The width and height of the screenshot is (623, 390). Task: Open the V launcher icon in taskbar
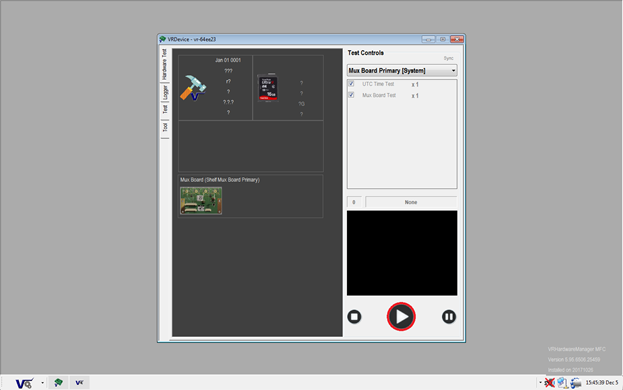pos(24,383)
